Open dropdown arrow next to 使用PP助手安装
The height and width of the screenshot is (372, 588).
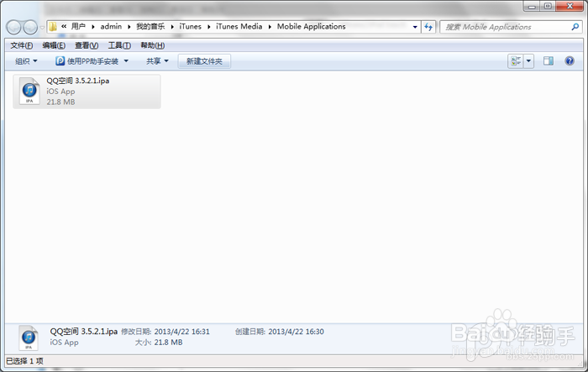tap(126, 61)
